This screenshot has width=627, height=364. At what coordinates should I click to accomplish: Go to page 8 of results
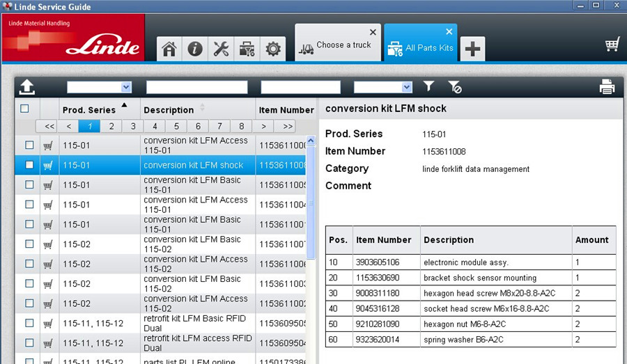click(x=241, y=126)
